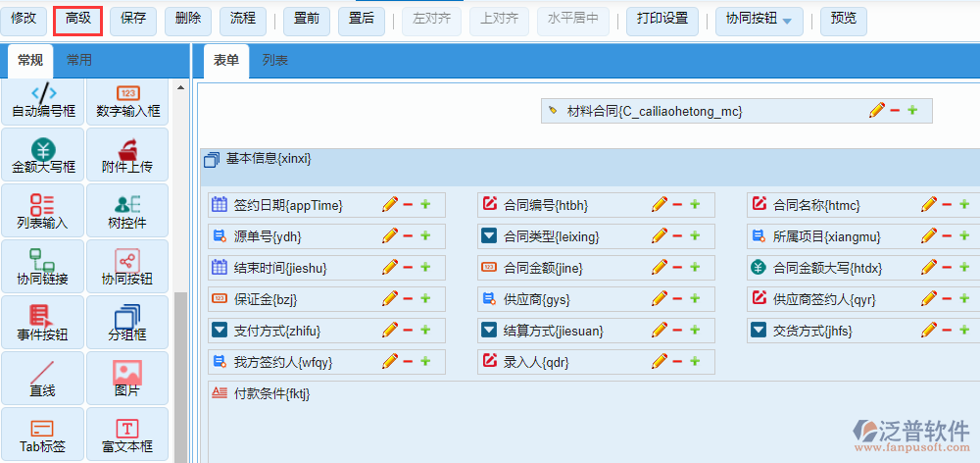Select the 协同按钮 control in the palette
This screenshot has width=980, height=463.
[127, 266]
